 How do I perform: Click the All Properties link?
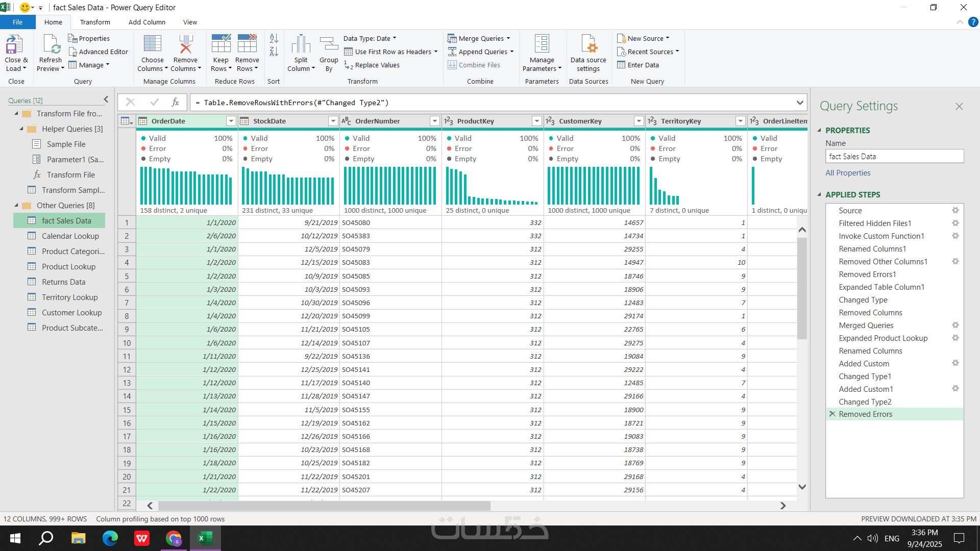(x=848, y=173)
